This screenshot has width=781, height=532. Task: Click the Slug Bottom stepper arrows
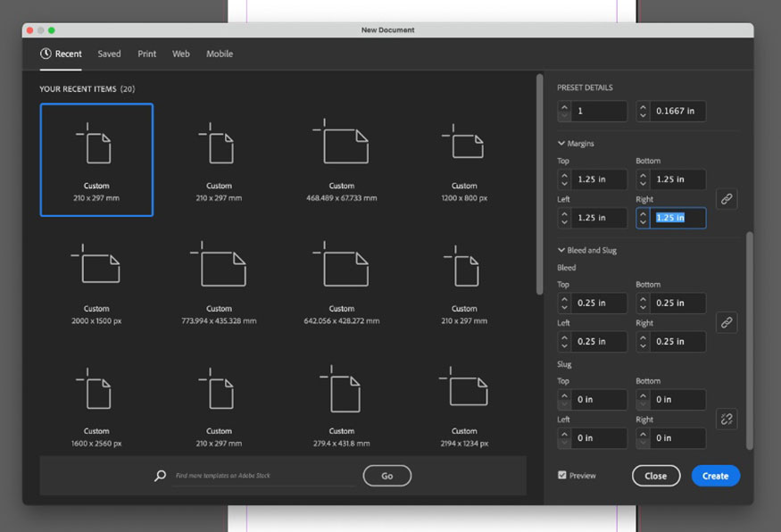tap(643, 400)
